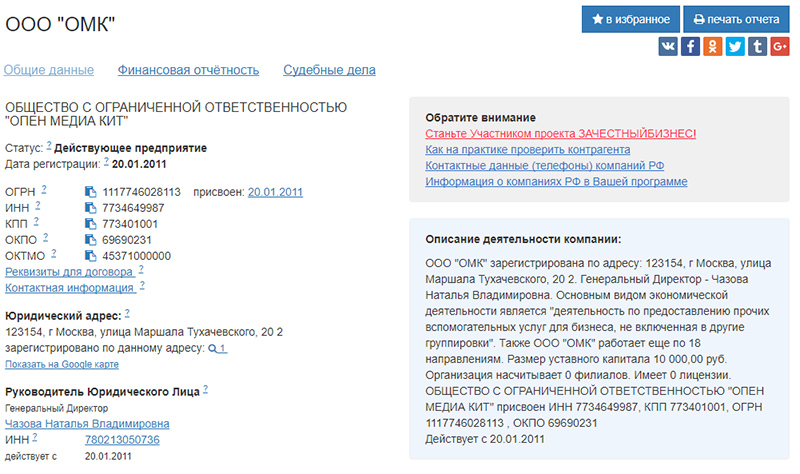The width and height of the screenshot is (800, 474).
Task: Open the ЗАЧЕСТНЫЙБИЗНЕС project participation link
Action: [x=560, y=133]
